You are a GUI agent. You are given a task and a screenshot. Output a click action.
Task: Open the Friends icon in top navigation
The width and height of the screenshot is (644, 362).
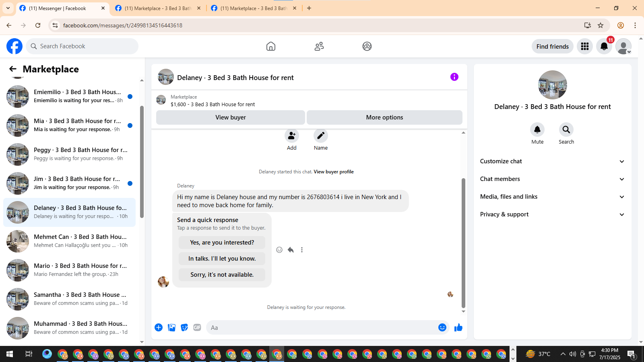(319, 46)
